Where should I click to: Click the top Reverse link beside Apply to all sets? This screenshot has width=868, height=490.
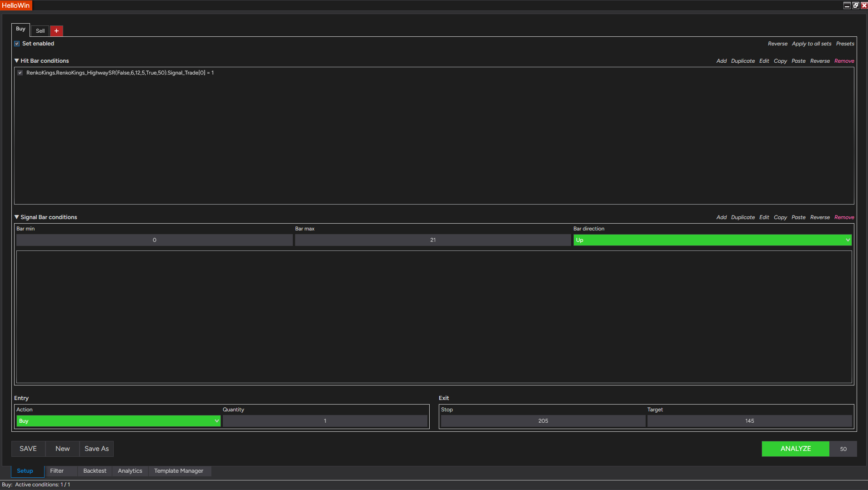[x=778, y=44]
